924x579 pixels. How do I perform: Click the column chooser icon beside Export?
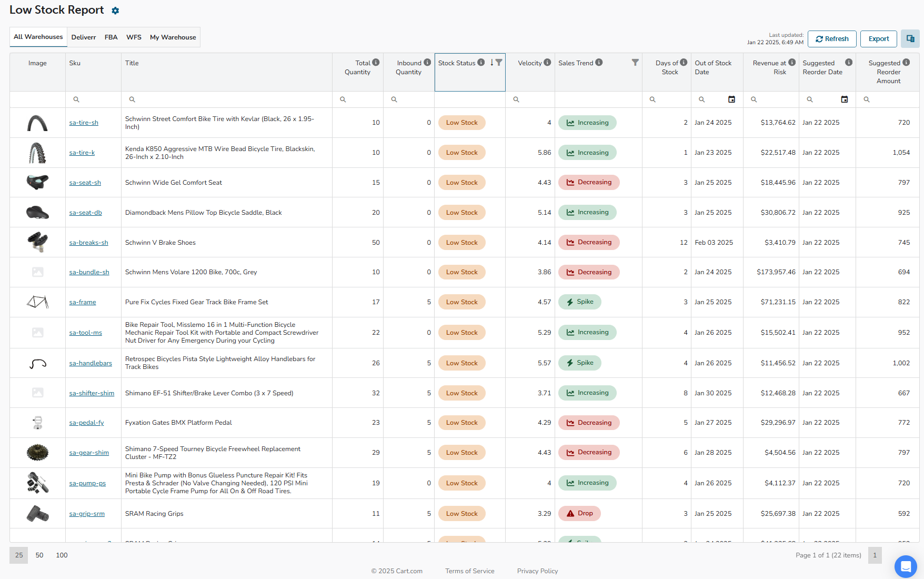(x=910, y=39)
